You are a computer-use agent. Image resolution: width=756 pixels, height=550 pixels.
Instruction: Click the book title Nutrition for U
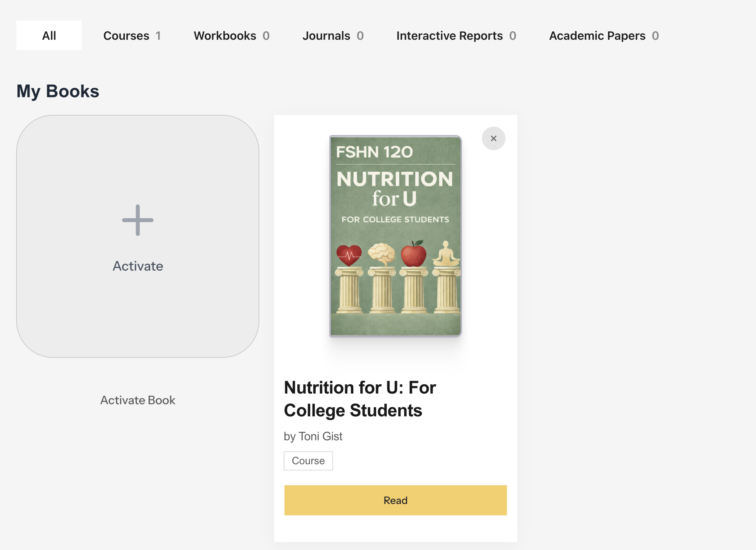[x=360, y=399]
